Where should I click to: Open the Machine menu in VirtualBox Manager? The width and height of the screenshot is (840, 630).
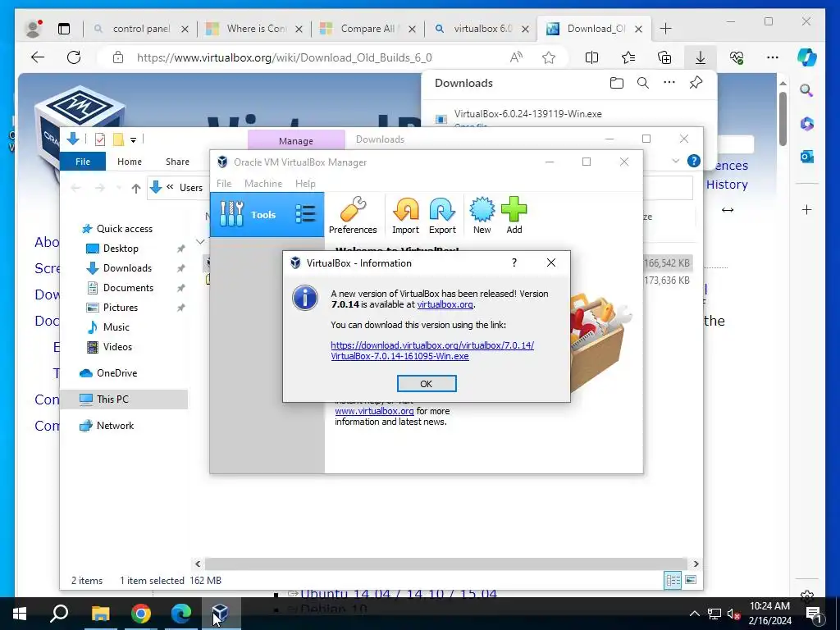pos(263,183)
